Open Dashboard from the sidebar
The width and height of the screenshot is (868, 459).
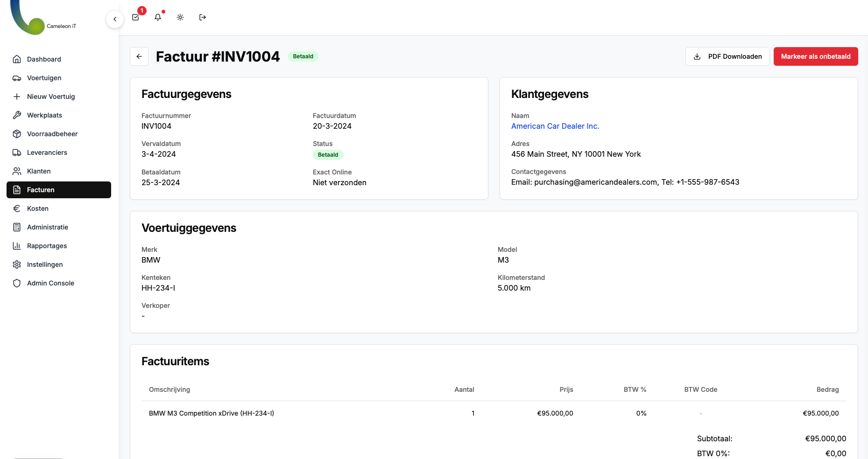pyautogui.click(x=44, y=59)
